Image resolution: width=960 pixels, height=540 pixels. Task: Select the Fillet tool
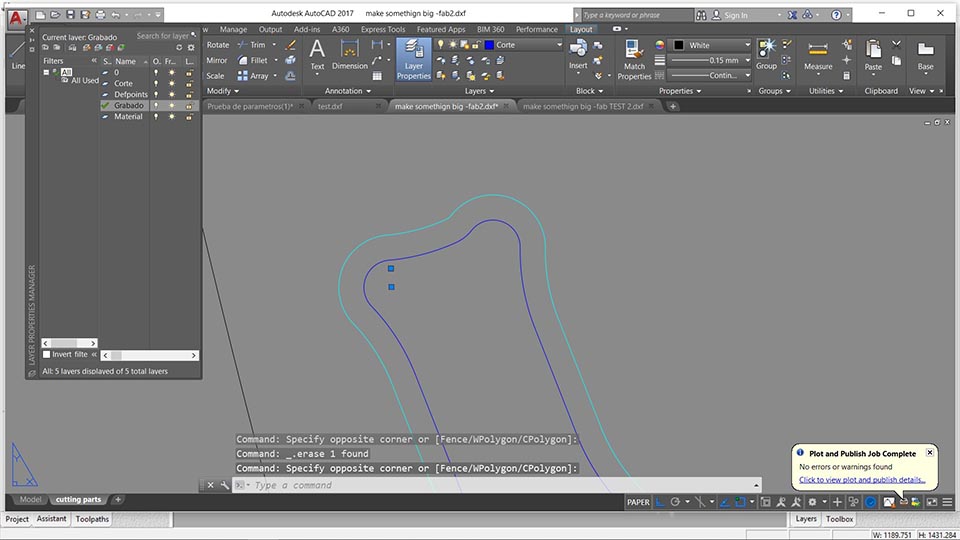[x=253, y=60]
